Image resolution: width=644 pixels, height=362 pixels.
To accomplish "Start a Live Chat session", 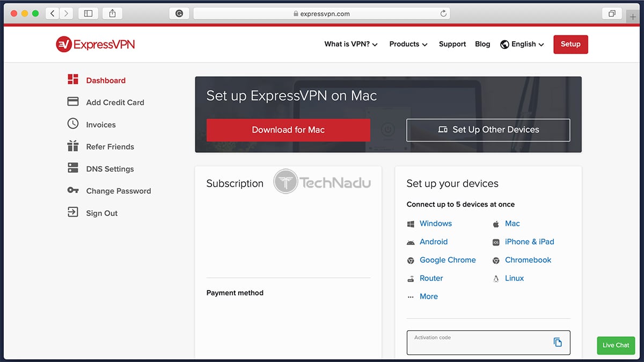I will (x=616, y=345).
